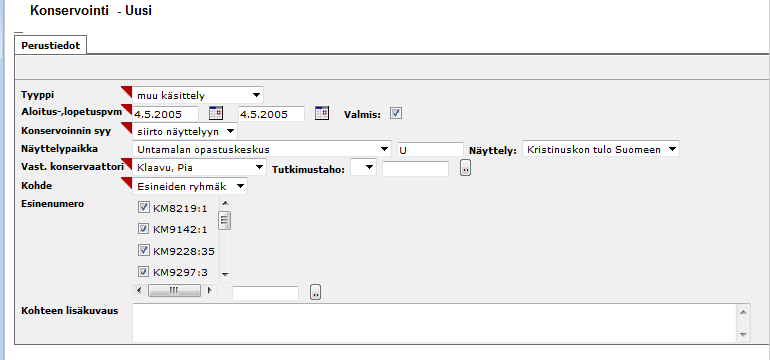Click the Näyttelypaikka label
Viewport: 770px width, 360px height.
point(59,148)
